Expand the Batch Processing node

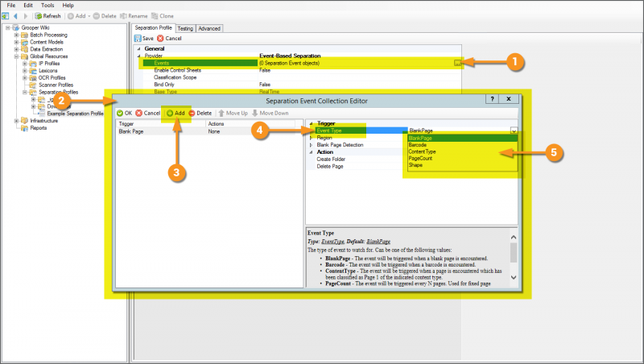[x=16, y=35]
